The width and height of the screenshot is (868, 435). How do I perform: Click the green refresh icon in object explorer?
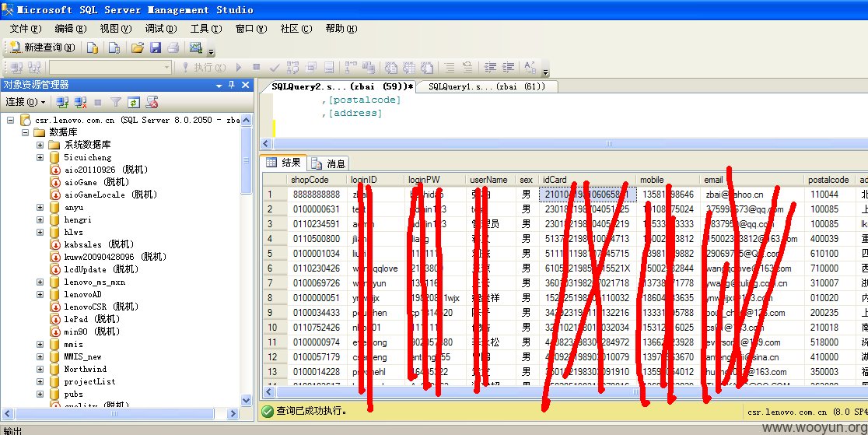(x=134, y=102)
